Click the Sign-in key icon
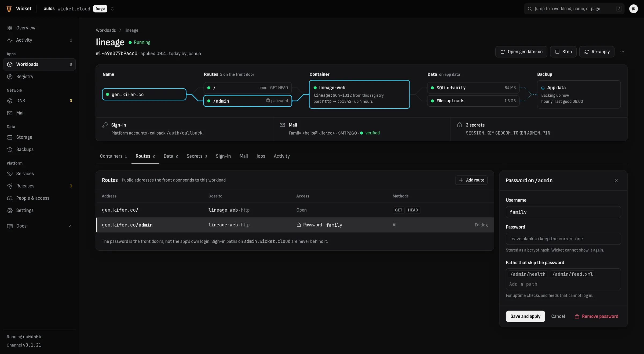Screen dimensions: 644x354 pos(105,125)
